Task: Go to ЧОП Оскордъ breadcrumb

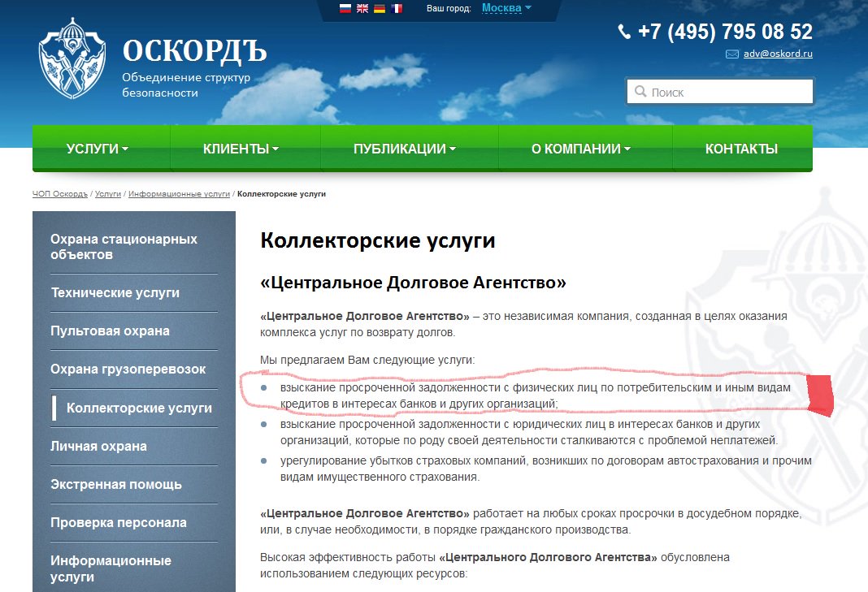Action: [60, 194]
